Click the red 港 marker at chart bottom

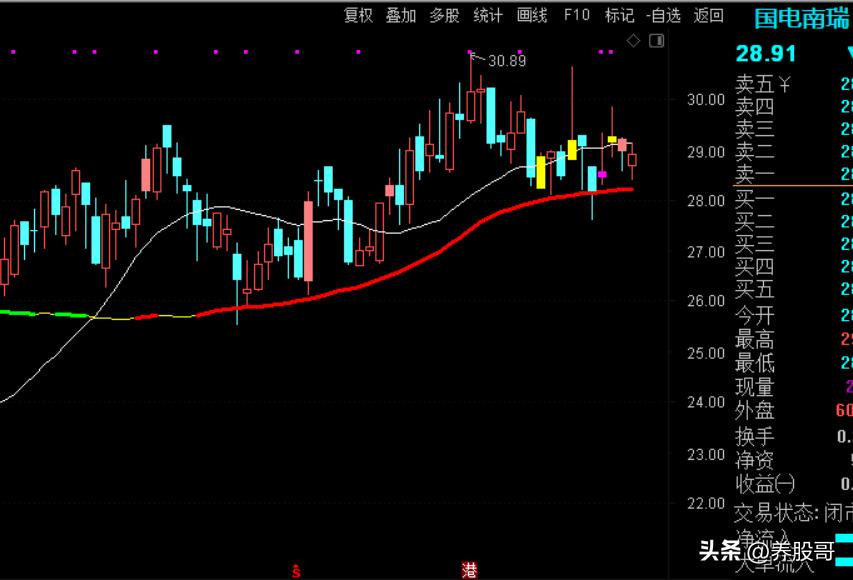pos(469,570)
